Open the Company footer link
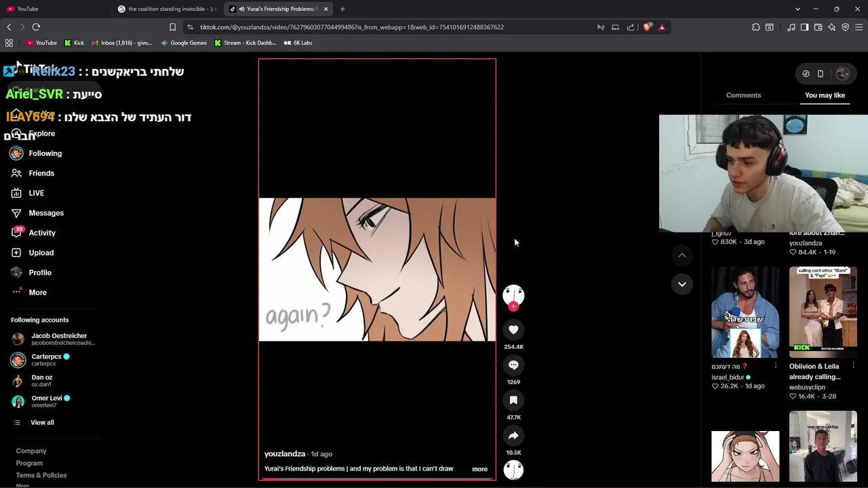 [x=31, y=451]
